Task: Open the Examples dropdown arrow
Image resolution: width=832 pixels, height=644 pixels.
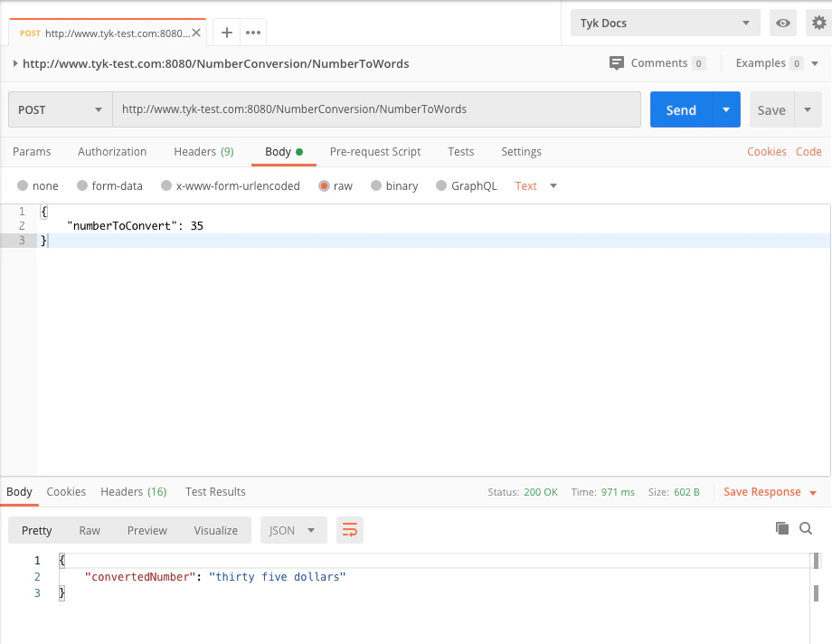Action: pyautogui.click(x=815, y=63)
